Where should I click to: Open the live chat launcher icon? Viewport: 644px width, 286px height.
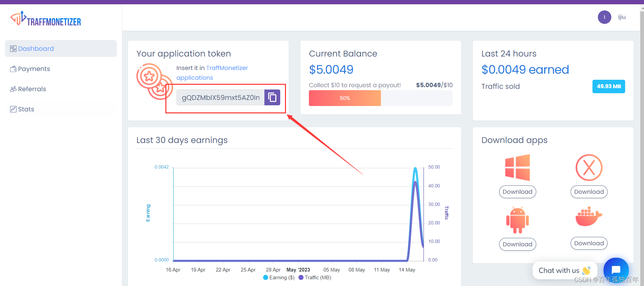[x=616, y=270]
